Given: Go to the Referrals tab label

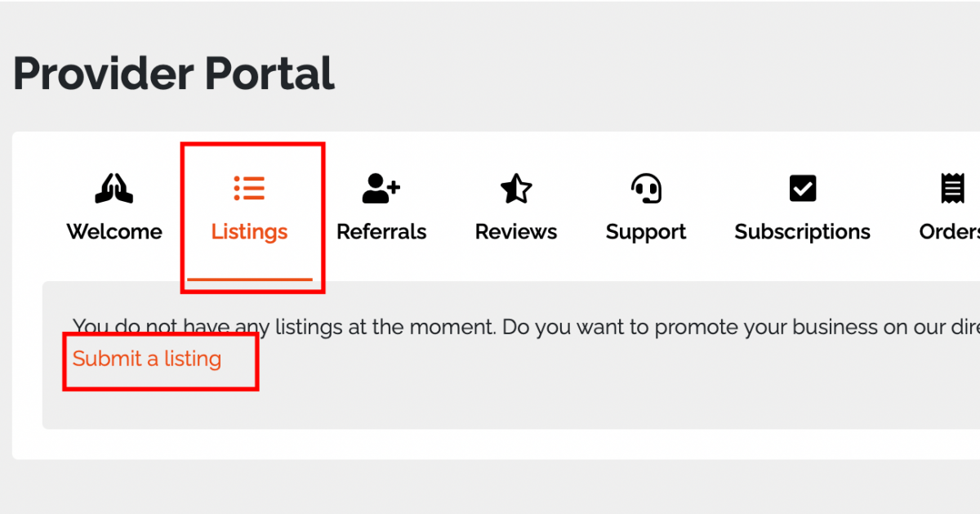Looking at the screenshot, I should click(x=381, y=232).
